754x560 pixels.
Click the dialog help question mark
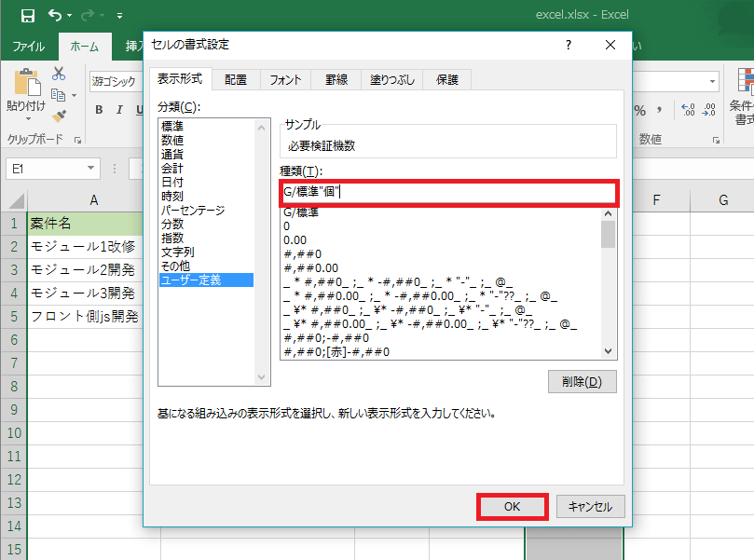[569, 45]
